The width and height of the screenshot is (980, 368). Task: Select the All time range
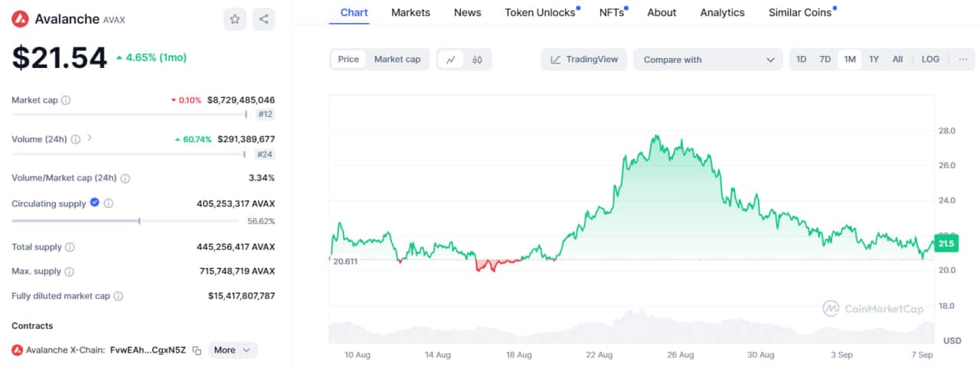[897, 60]
